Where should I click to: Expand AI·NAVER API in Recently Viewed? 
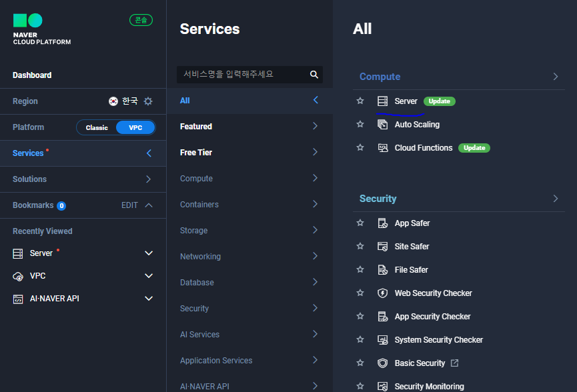coord(149,299)
